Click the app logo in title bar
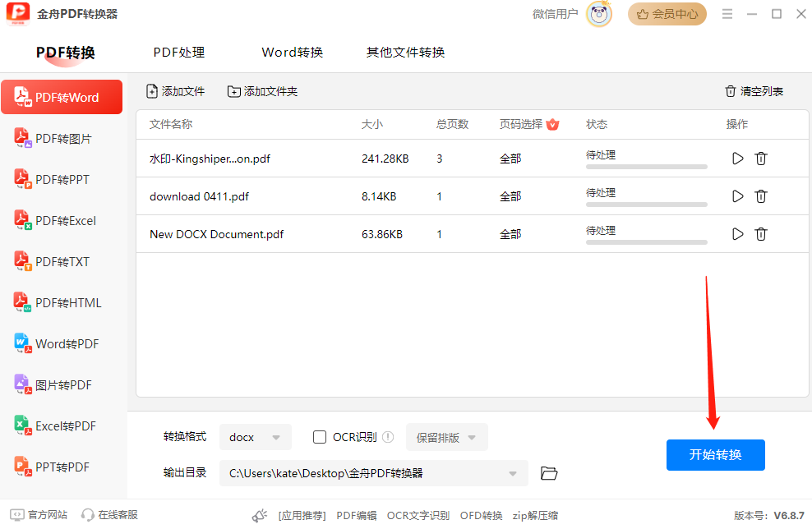Viewport: 812px width, 529px height. coord(18,14)
